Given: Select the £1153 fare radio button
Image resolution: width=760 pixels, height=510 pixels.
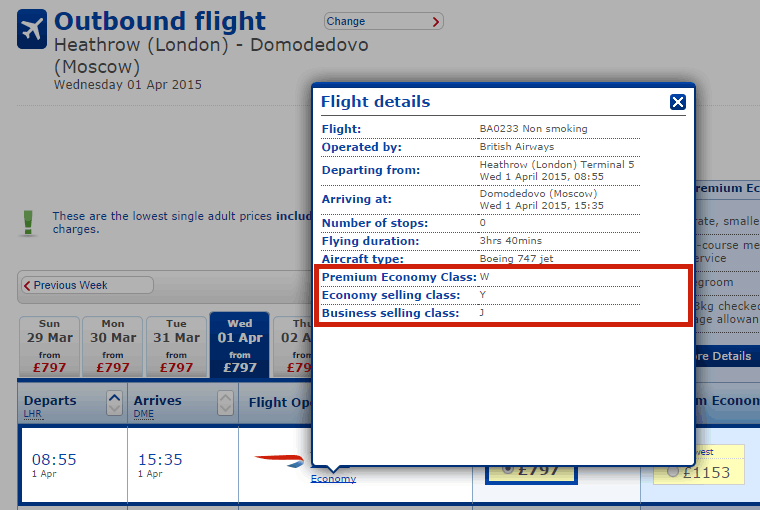Looking at the screenshot, I should pos(673,471).
